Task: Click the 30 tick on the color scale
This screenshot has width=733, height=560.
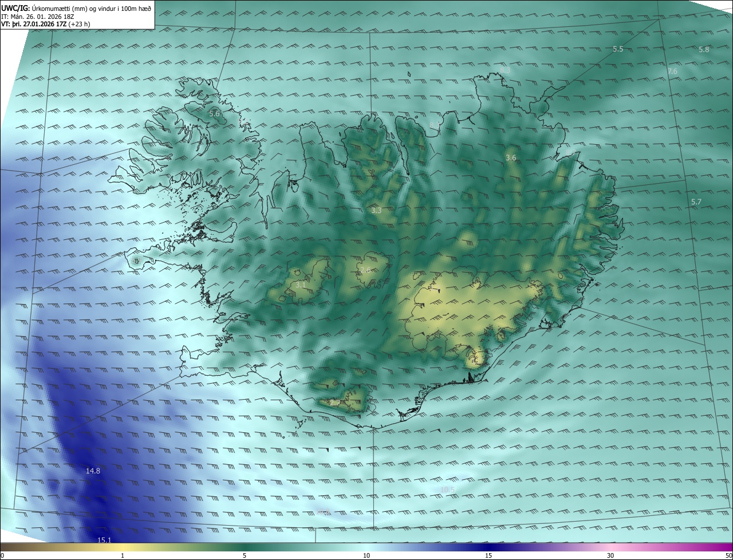Action: coord(610,555)
